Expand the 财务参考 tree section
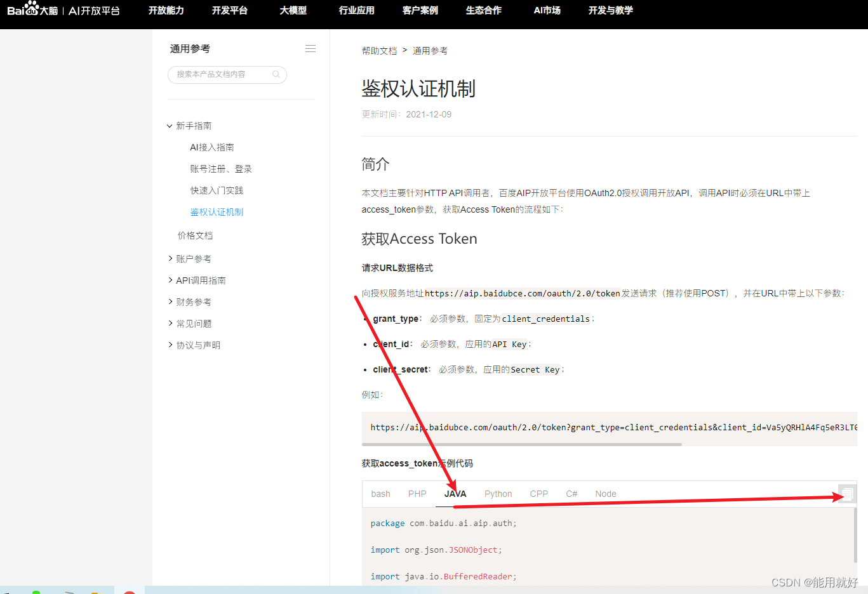This screenshot has width=868, height=594. click(x=189, y=302)
